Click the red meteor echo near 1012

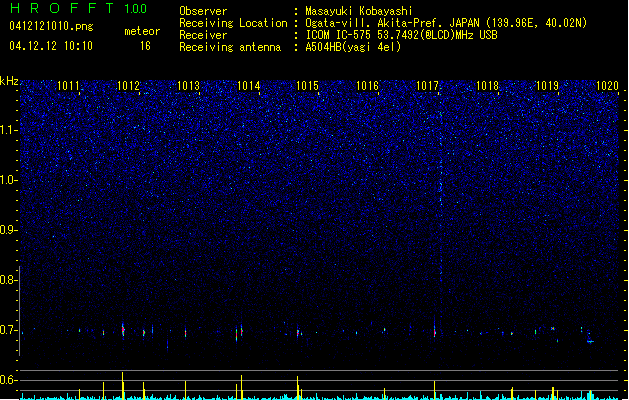point(123,331)
